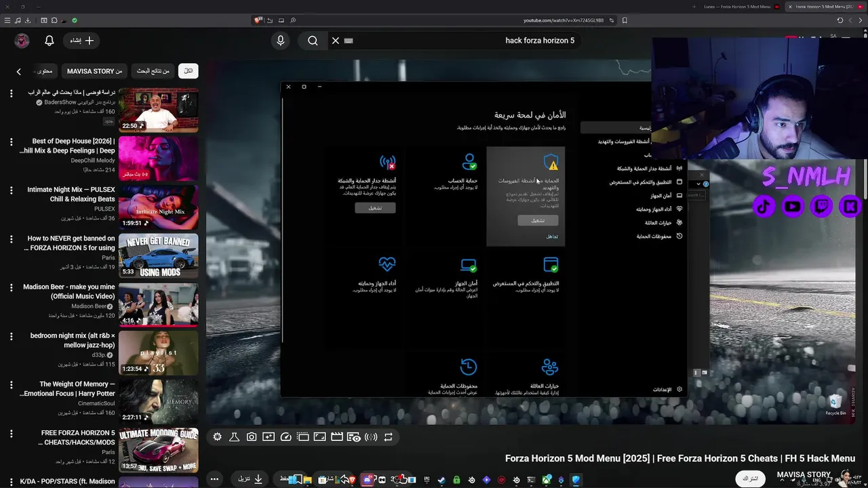
Task: Click the YouTube search magnifier button
Action: [x=313, y=41]
